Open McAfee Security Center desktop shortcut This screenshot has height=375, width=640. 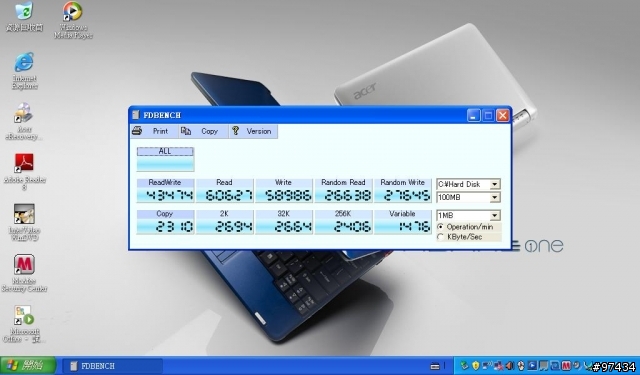(x=24, y=273)
